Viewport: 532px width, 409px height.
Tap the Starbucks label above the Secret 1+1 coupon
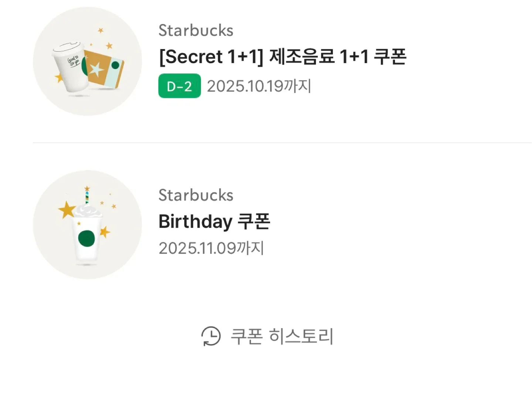coord(196,31)
